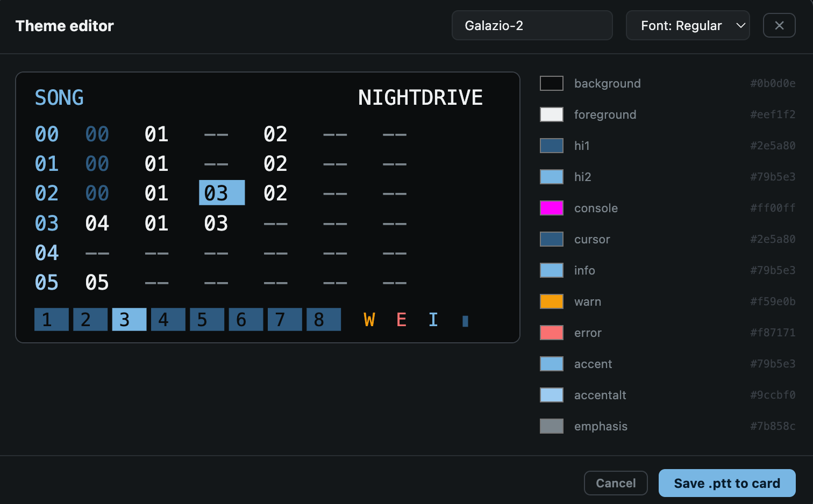Select preview tab 7
This screenshot has width=813, height=504.
(x=285, y=319)
